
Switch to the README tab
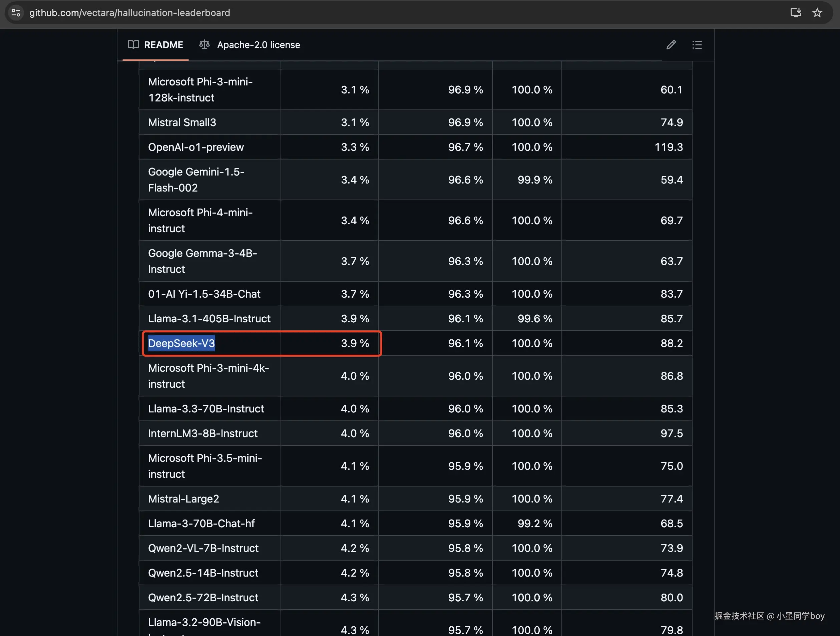(x=163, y=45)
